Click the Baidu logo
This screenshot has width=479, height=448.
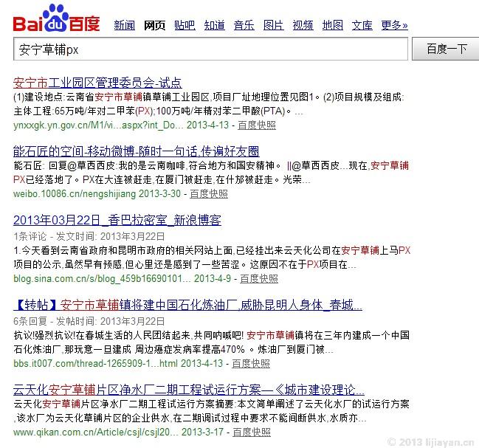57,18
